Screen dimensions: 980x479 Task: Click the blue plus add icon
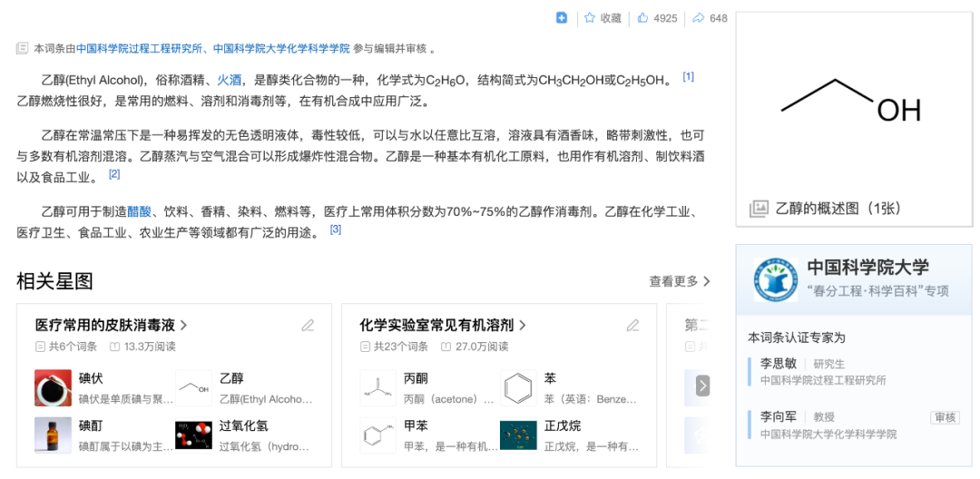562,18
